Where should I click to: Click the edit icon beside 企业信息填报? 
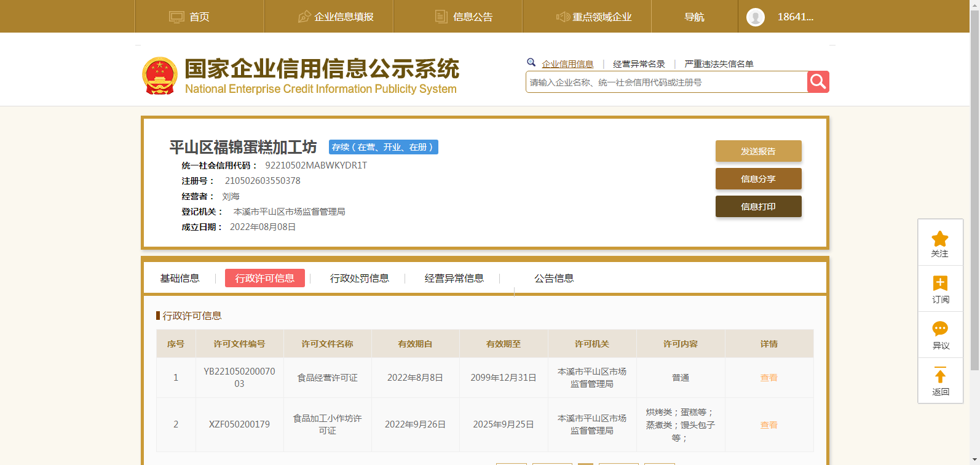(x=304, y=17)
